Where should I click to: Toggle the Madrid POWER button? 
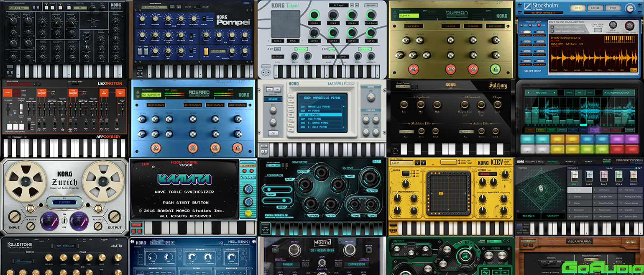click(275, 251)
